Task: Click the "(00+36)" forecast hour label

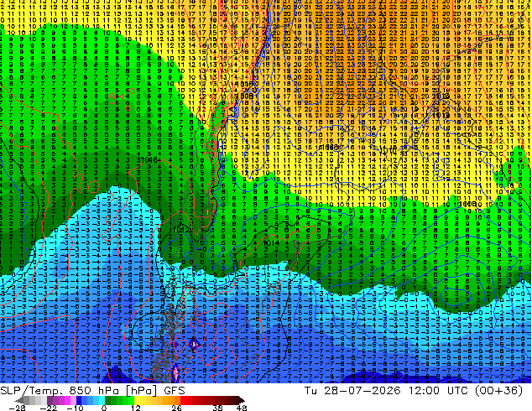Action: click(498, 391)
